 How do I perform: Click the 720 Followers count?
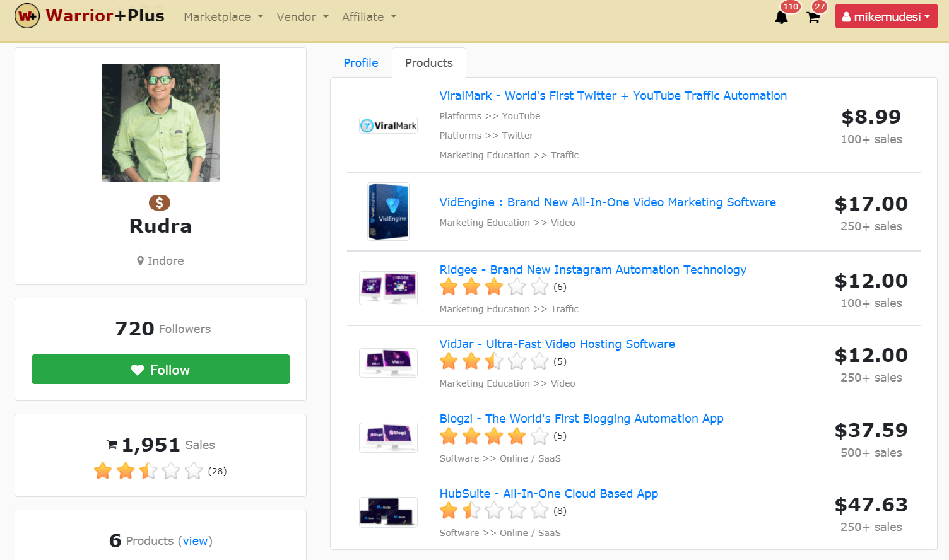point(163,329)
